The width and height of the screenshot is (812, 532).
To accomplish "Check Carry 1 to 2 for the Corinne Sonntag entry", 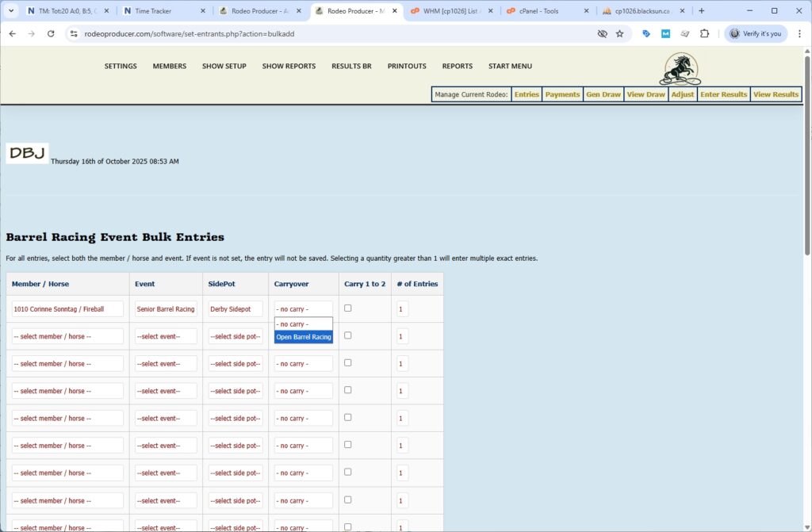I will point(347,307).
